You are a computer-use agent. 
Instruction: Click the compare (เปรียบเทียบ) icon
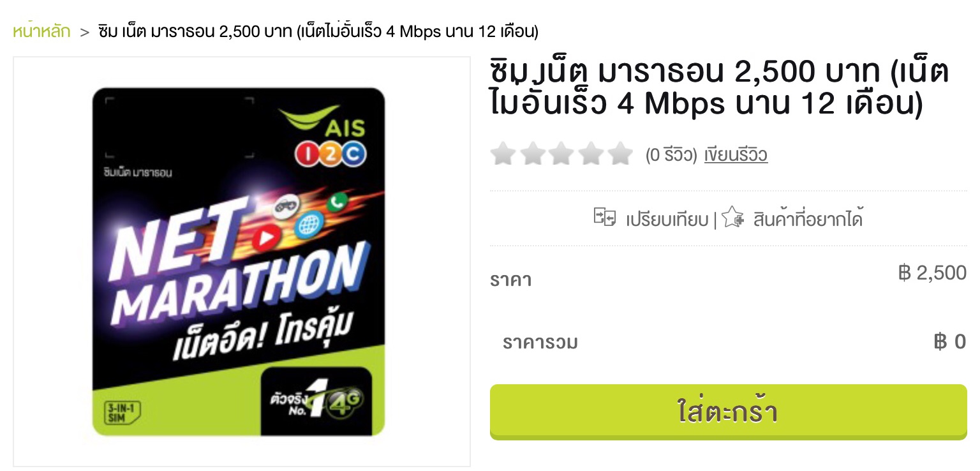click(605, 218)
